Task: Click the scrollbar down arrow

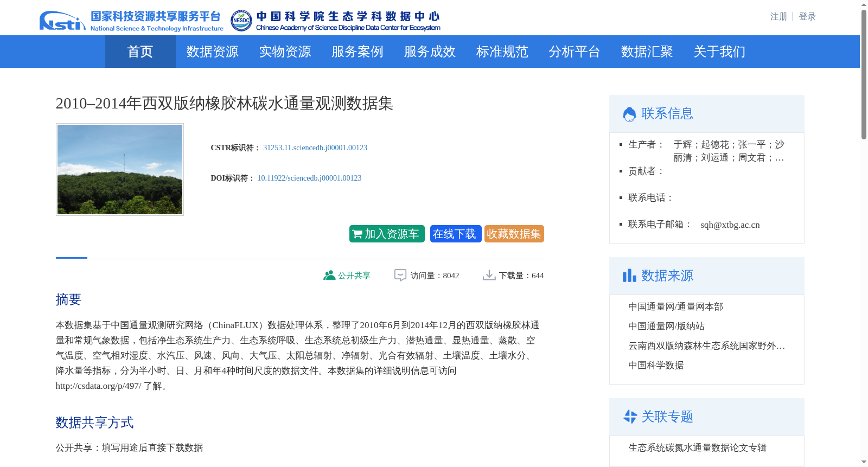Action: (x=864, y=462)
